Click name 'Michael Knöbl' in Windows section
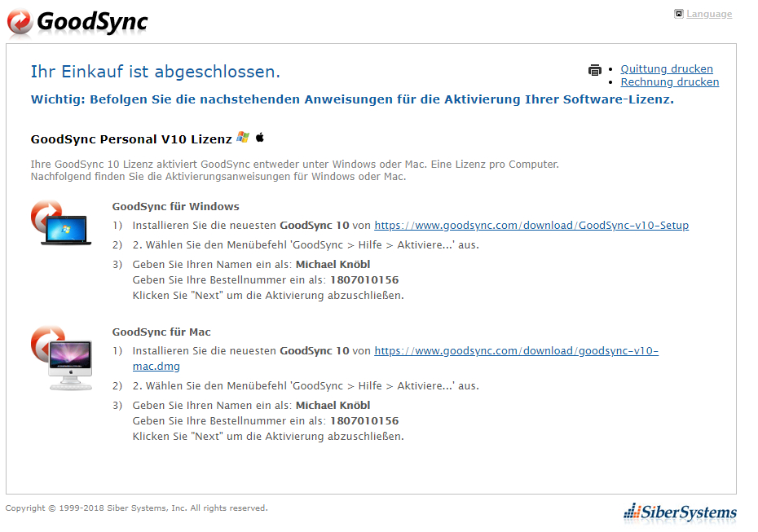 pyautogui.click(x=333, y=264)
